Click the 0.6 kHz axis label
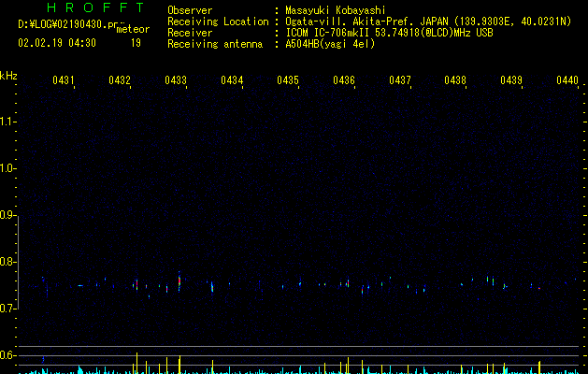Screen dimensions: 588x374 point(7,355)
